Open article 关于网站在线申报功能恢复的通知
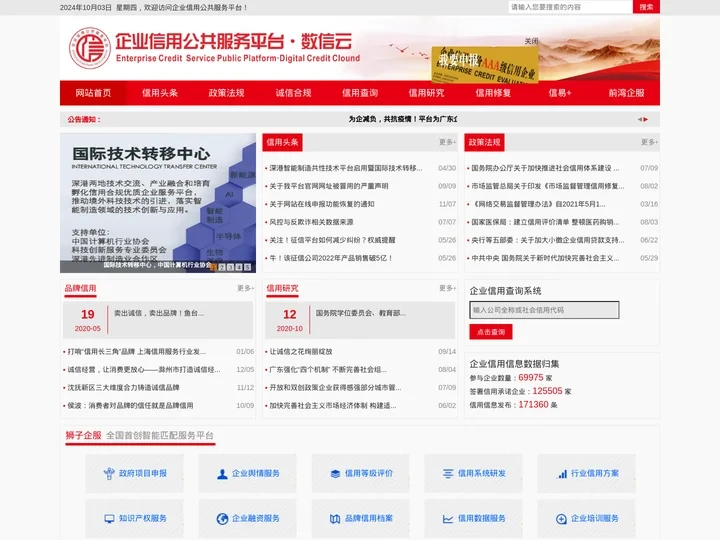Screen dimensions: 720x540 tap(322, 204)
